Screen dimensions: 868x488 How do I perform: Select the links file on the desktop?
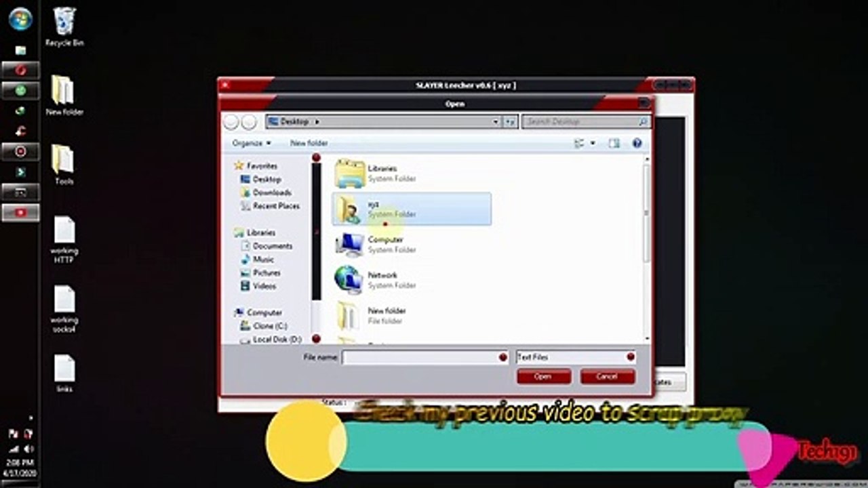pos(64,373)
